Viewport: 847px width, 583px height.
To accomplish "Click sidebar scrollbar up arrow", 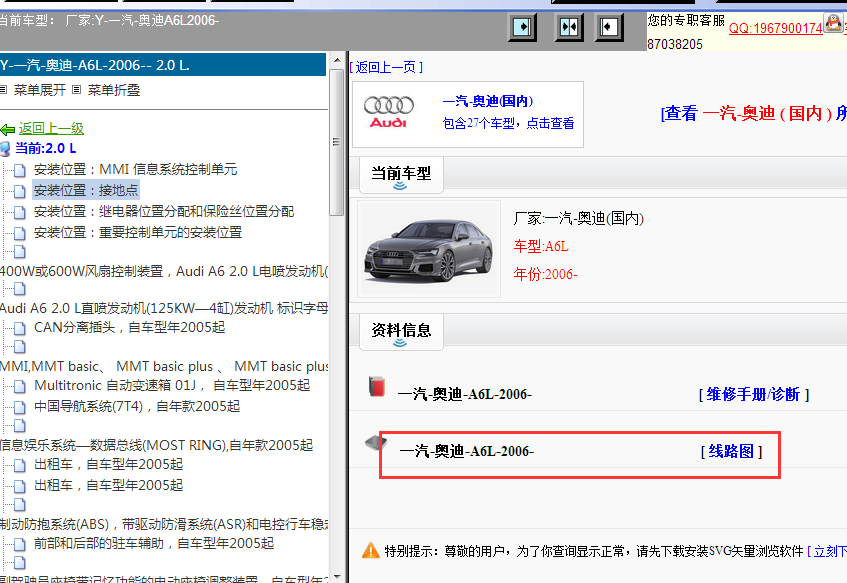I will point(337,60).
